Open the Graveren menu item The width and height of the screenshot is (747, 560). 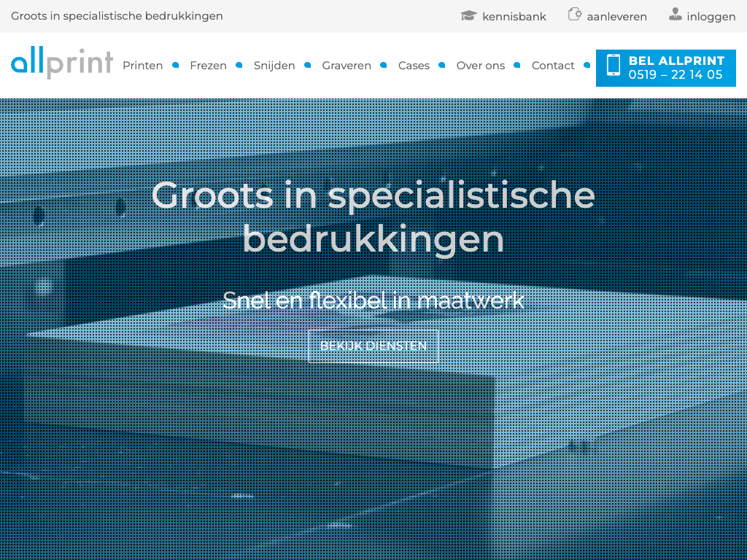[x=347, y=66]
